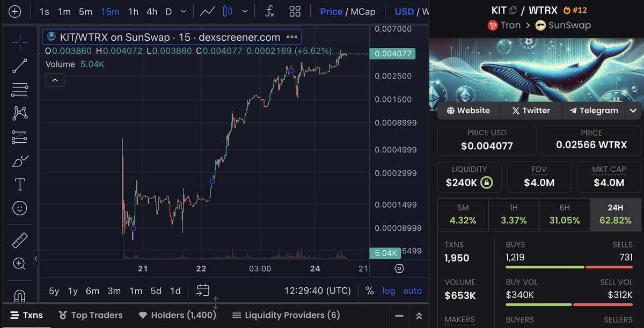Screen dimensions: 644x328
Task: Collapse the left drawing toolbar
Action: (x=36, y=259)
